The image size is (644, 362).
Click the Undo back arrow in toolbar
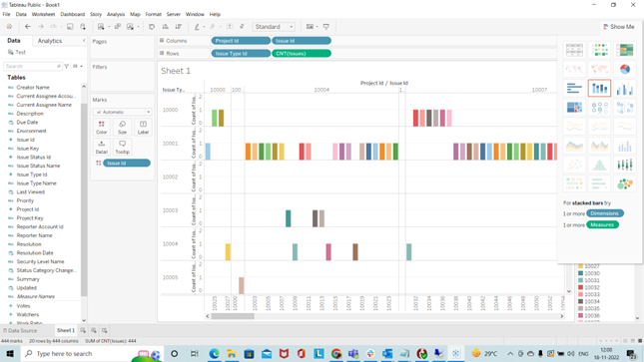[28, 27]
